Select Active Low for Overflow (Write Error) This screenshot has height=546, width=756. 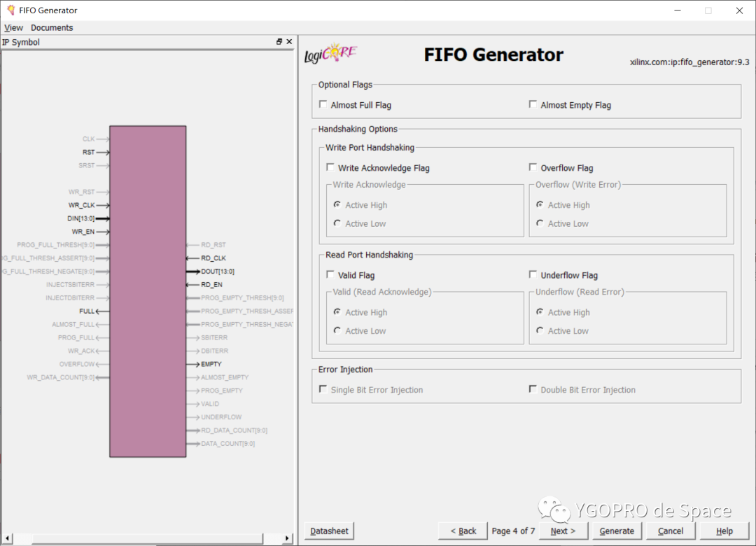tap(540, 223)
